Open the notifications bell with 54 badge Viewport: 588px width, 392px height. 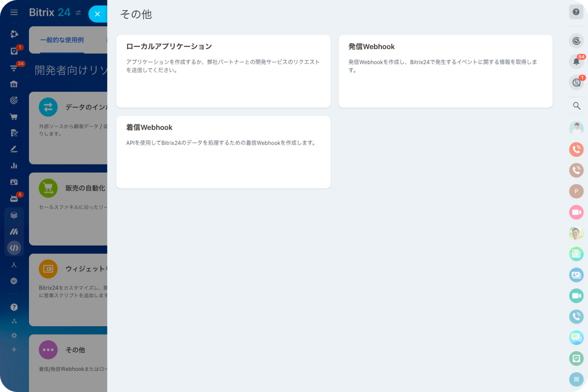(x=576, y=62)
